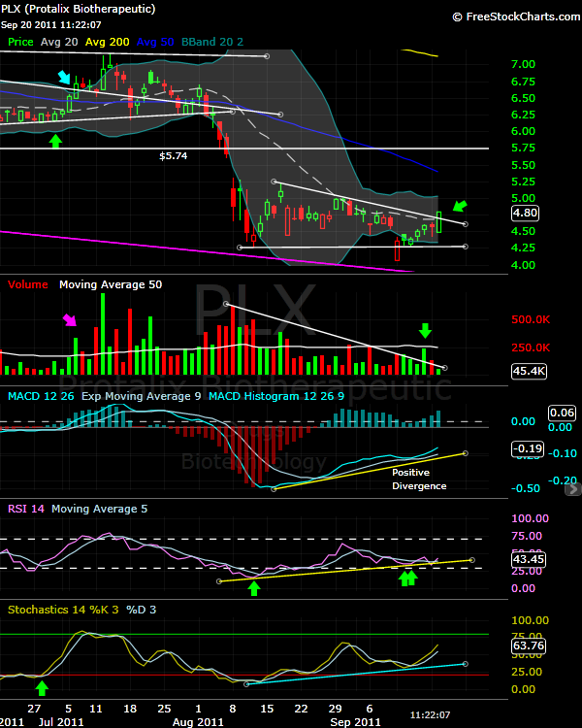Select the red Volume indicator label

pyautogui.click(x=28, y=284)
